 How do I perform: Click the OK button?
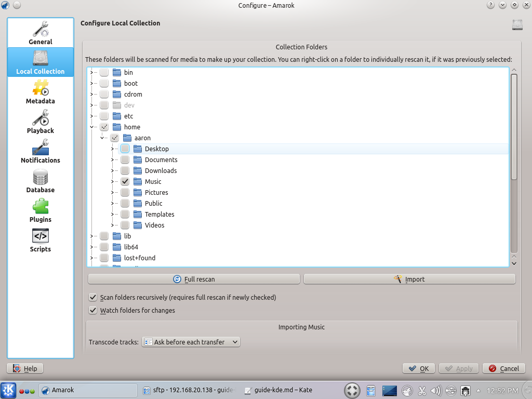[x=419, y=368]
